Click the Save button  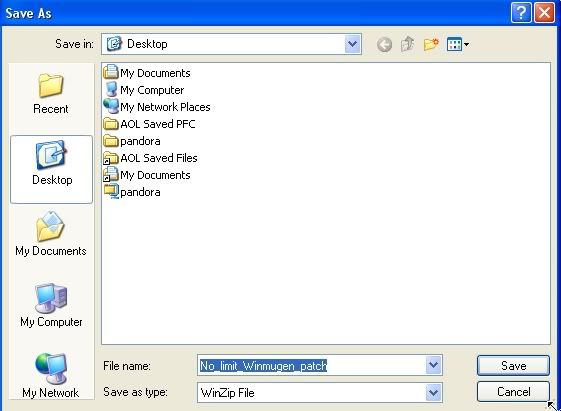coord(513,366)
